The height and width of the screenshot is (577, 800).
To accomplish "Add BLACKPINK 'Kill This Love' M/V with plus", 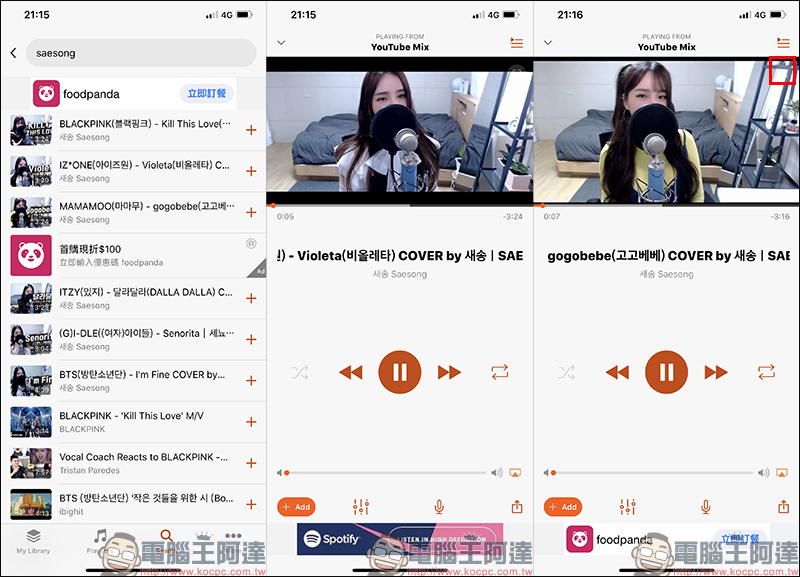I will [251, 422].
